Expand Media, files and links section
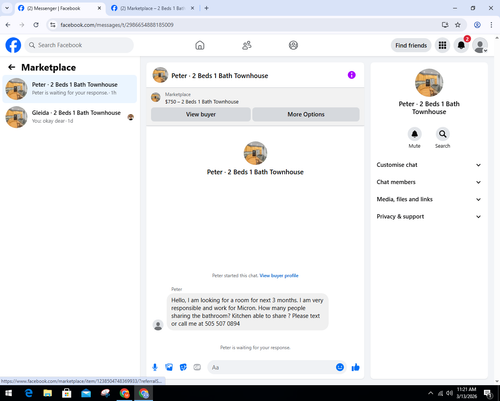The height and width of the screenshot is (401, 500). [429, 199]
